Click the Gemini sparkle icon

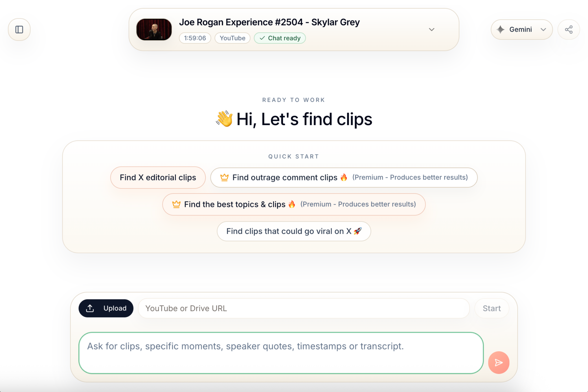point(501,29)
